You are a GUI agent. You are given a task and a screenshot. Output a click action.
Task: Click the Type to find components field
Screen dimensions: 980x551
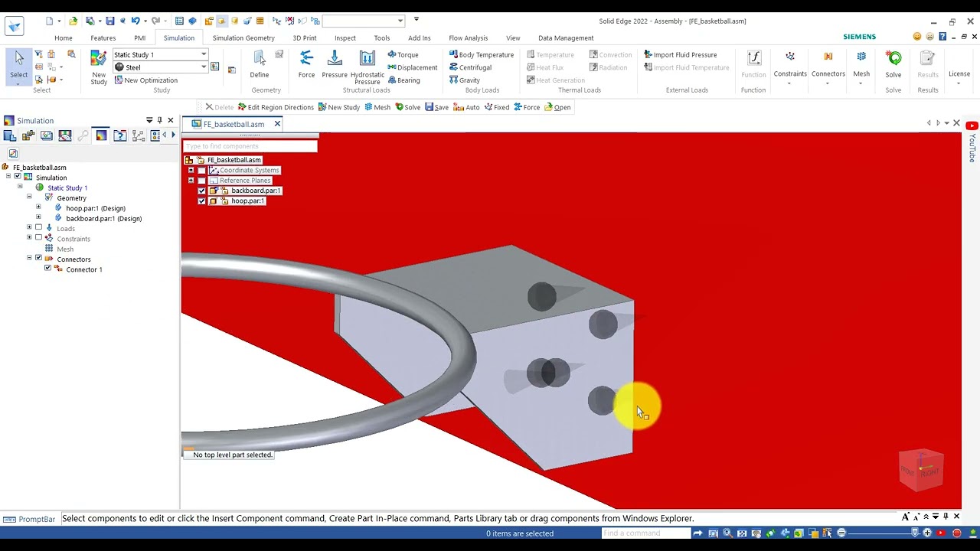(250, 146)
